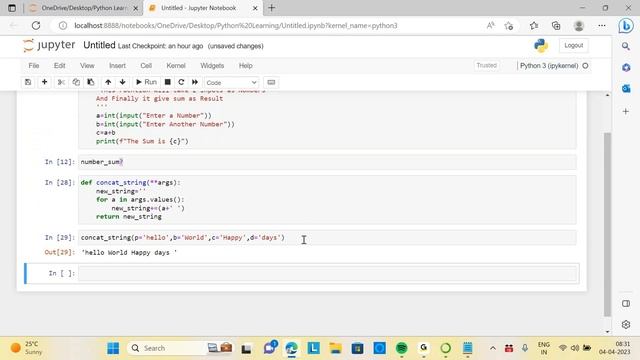640x360 pixels.
Task: Click the 'hello World Happy days' output text
Action: tap(129, 253)
